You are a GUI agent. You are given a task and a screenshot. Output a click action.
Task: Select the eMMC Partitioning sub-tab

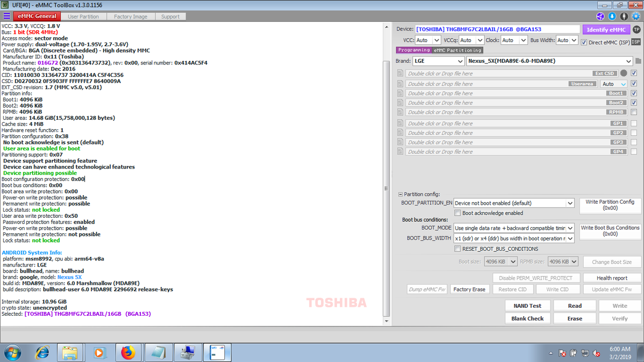click(x=457, y=50)
